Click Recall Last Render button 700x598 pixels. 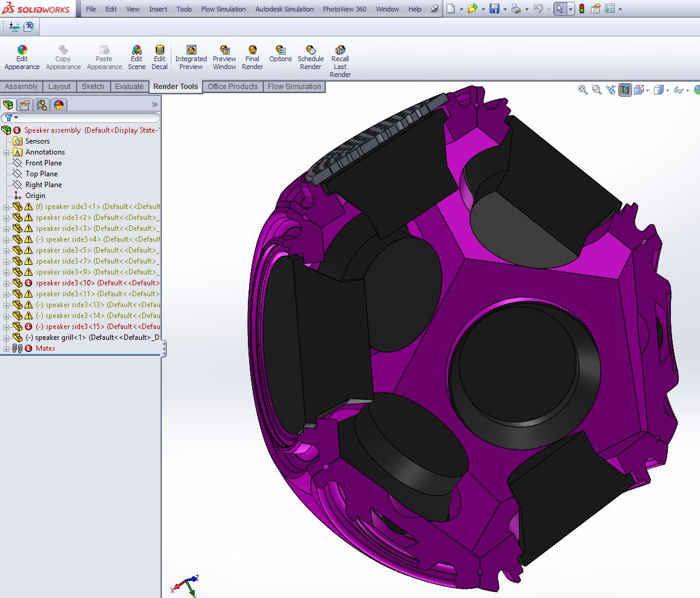tap(340, 61)
